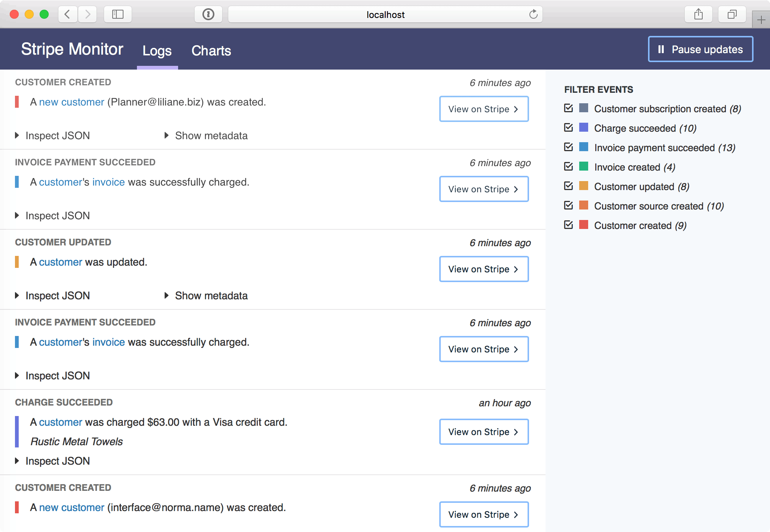Image resolution: width=770 pixels, height=532 pixels.
Task: Open the Safari share menu
Action: pos(698,14)
